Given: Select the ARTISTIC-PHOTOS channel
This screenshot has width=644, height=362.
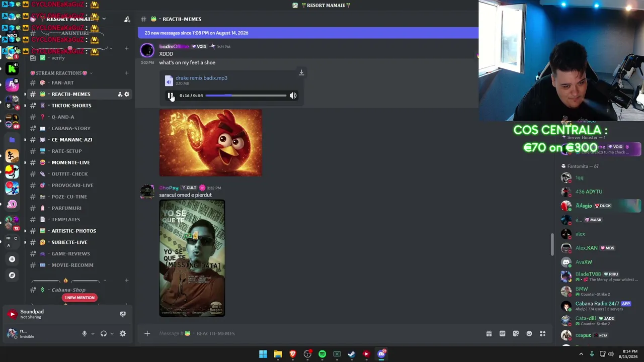Looking at the screenshot, I should (x=74, y=231).
